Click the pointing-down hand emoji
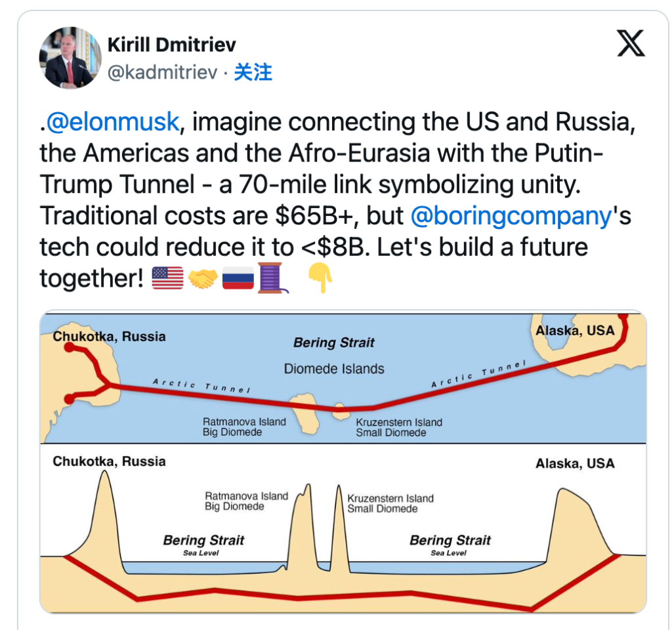 [320, 279]
